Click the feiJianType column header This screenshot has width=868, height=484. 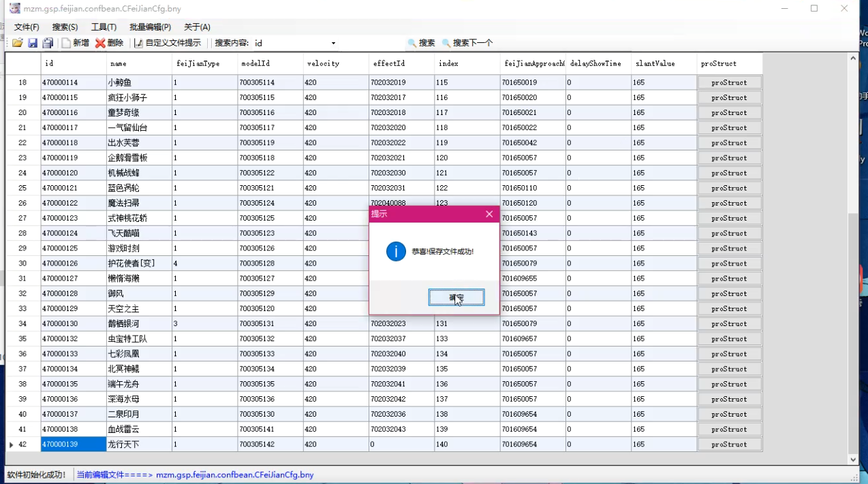tap(204, 63)
